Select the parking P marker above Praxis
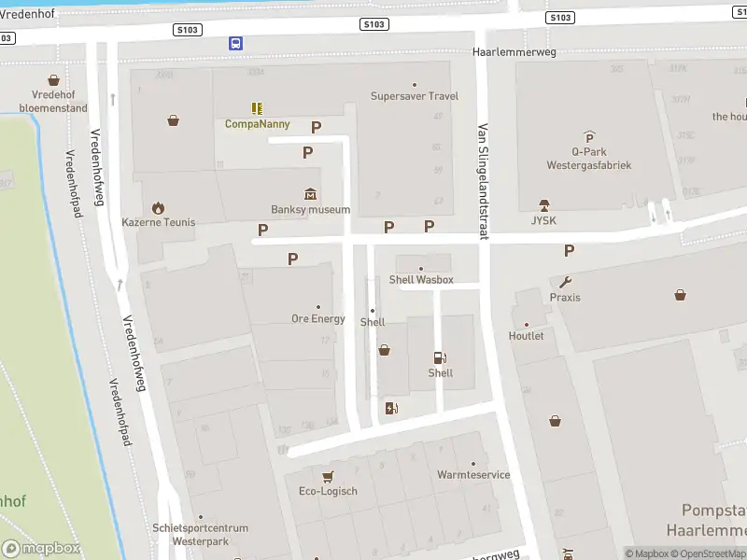The width and height of the screenshot is (747, 560). click(x=569, y=250)
